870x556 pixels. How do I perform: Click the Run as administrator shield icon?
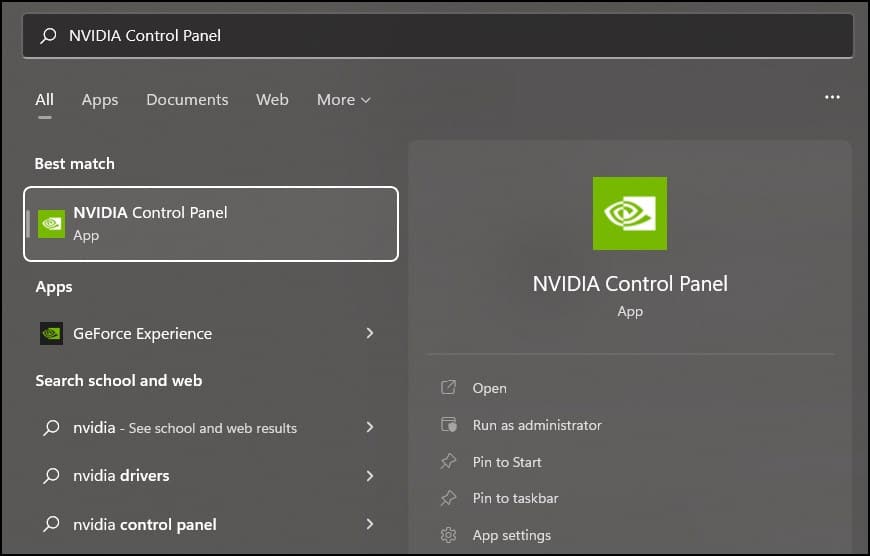pyautogui.click(x=448, y=424)
